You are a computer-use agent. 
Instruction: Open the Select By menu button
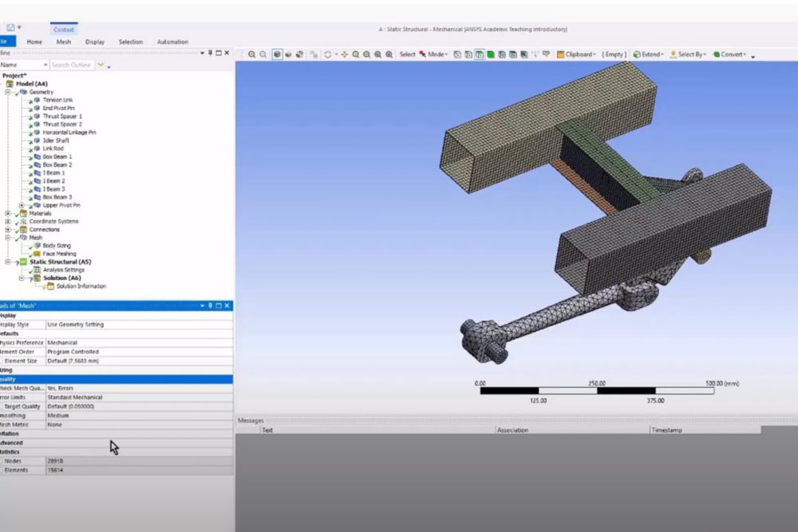click(x=691, y=54)
